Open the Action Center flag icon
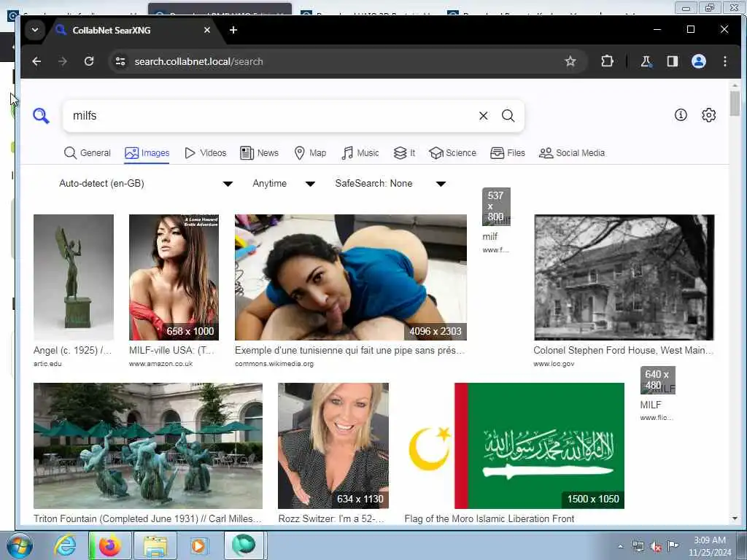The image size is (747, 560). coord(673,546)
